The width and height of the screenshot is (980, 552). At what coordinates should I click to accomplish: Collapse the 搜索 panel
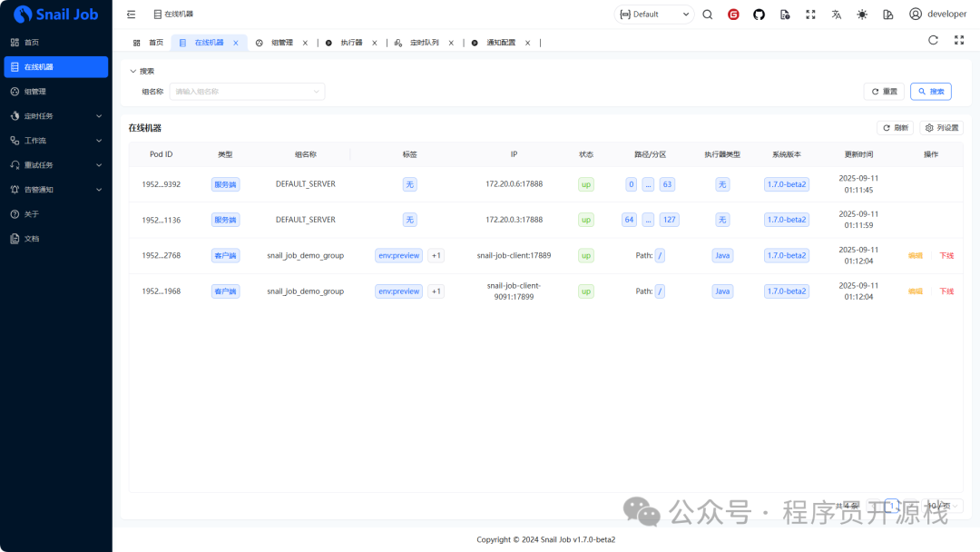pyautogui.click(x=142, y=71)
